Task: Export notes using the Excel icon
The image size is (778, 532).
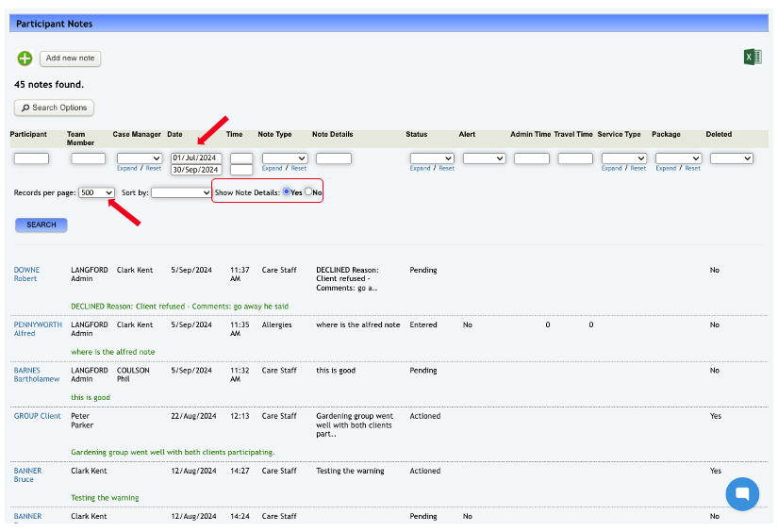Action: 752,58
